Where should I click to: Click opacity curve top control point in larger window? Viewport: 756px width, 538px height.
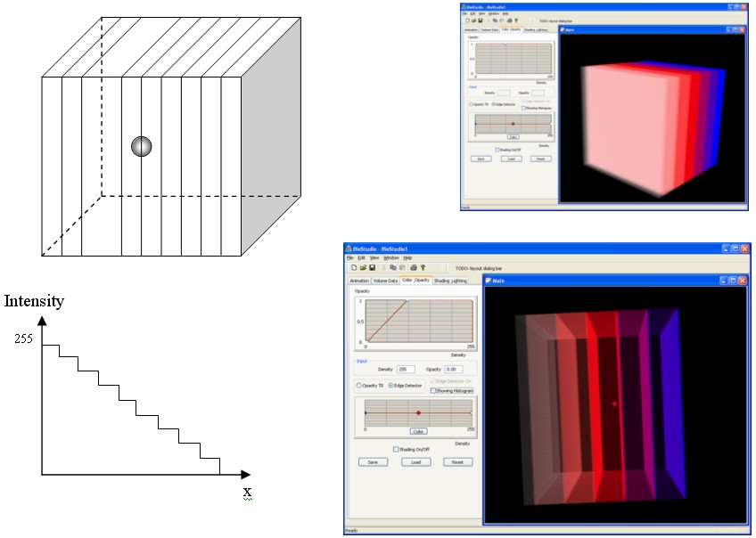tap(407, 301)
